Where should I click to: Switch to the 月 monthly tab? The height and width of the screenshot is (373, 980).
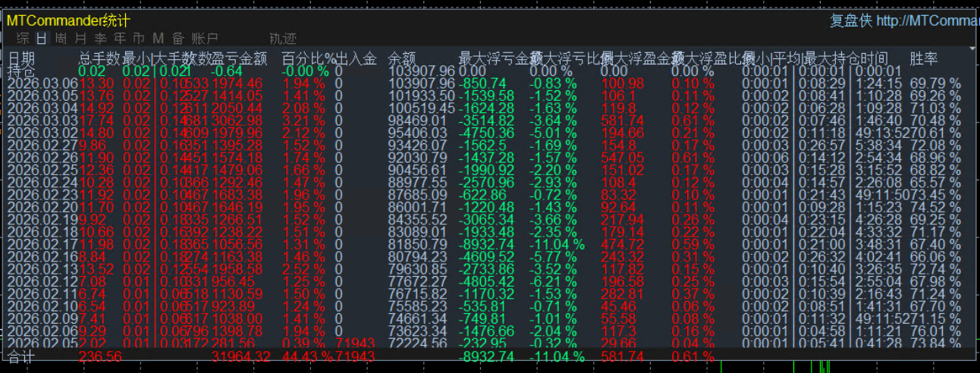point(80,38)
